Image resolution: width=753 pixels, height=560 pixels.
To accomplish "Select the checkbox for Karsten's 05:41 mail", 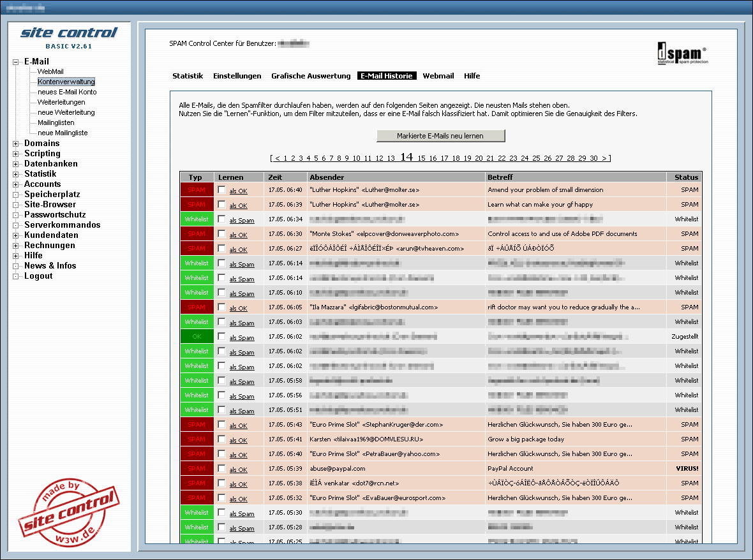I will tap(221, 439).
